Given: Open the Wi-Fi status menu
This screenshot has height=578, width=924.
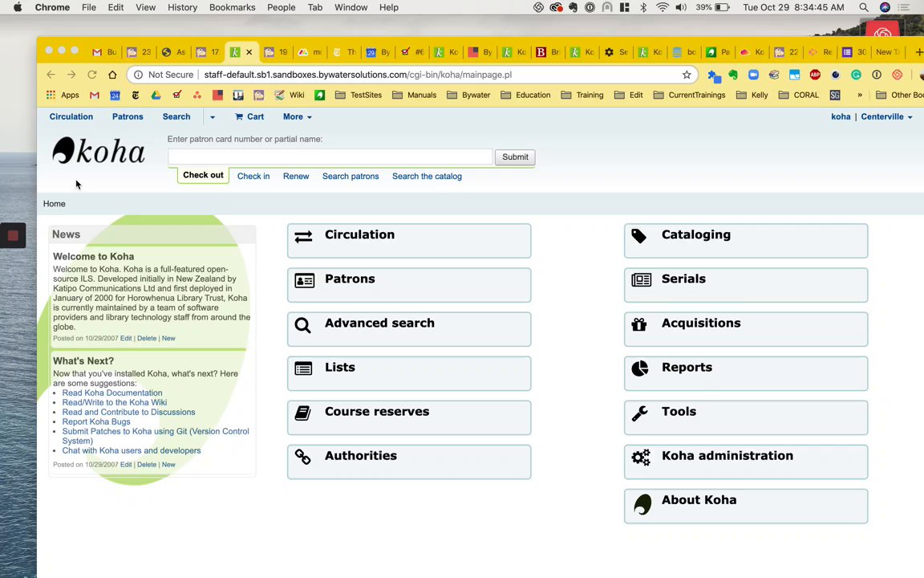Looking at the screenshot, I should click(x=663, y=7).
